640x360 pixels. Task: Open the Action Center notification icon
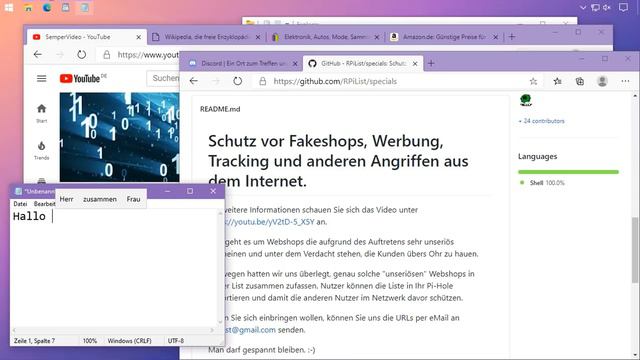[623, 7]
